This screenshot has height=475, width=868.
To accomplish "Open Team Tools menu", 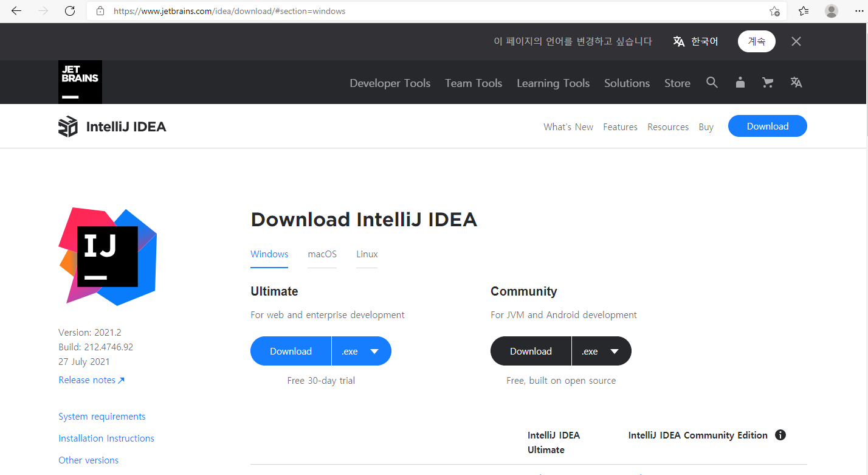I will tap(474, 83).
